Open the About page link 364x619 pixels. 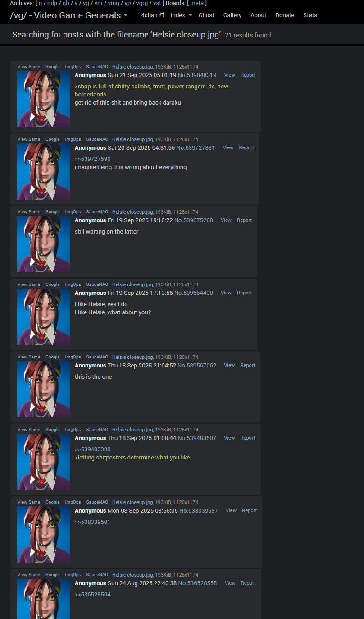coord(259,15)
